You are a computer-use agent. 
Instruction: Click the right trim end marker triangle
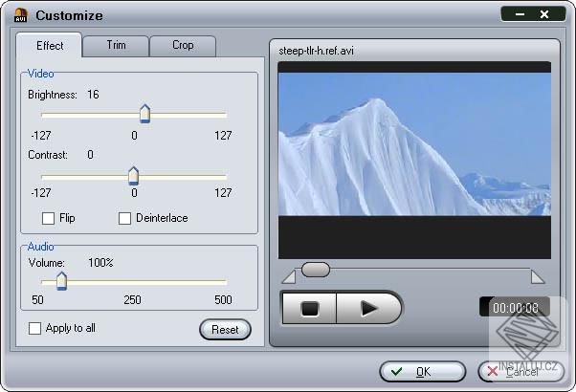pos(538,276)
